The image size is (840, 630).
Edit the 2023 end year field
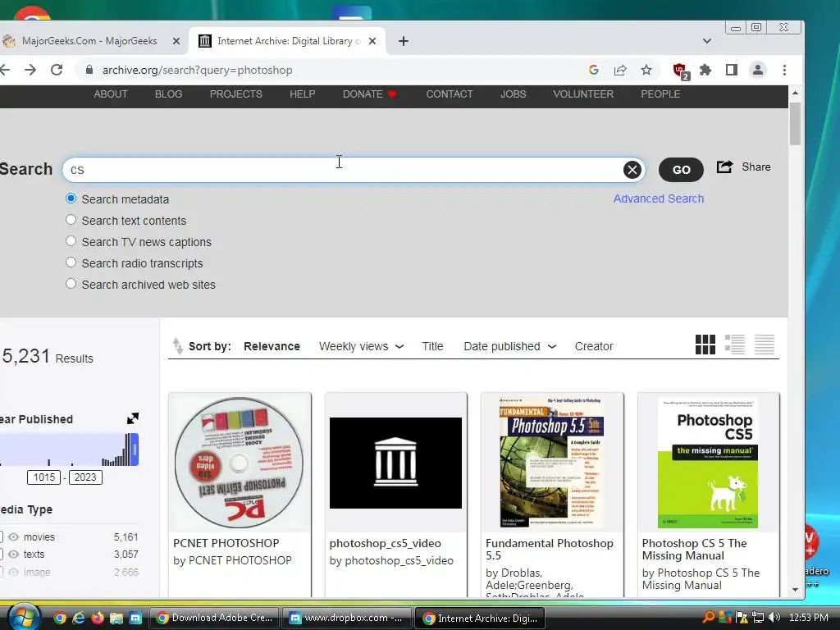click(x=85, y=477)
